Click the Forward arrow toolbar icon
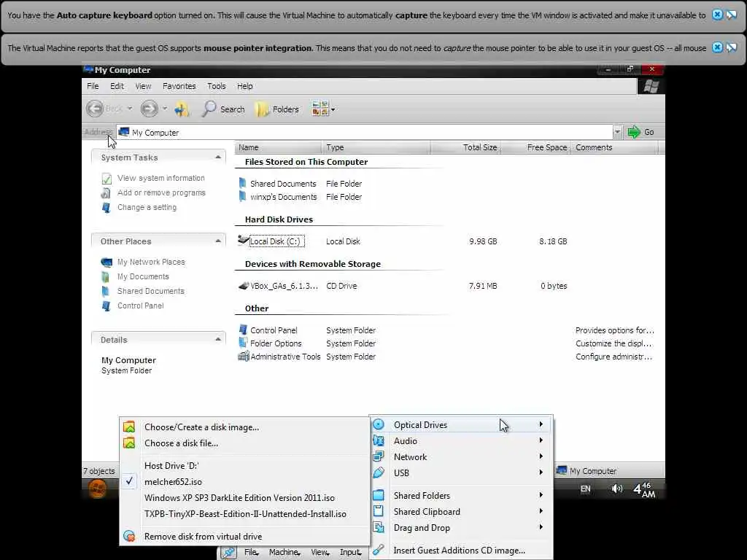This screenshot has width=747, height=560. (149, 109)
